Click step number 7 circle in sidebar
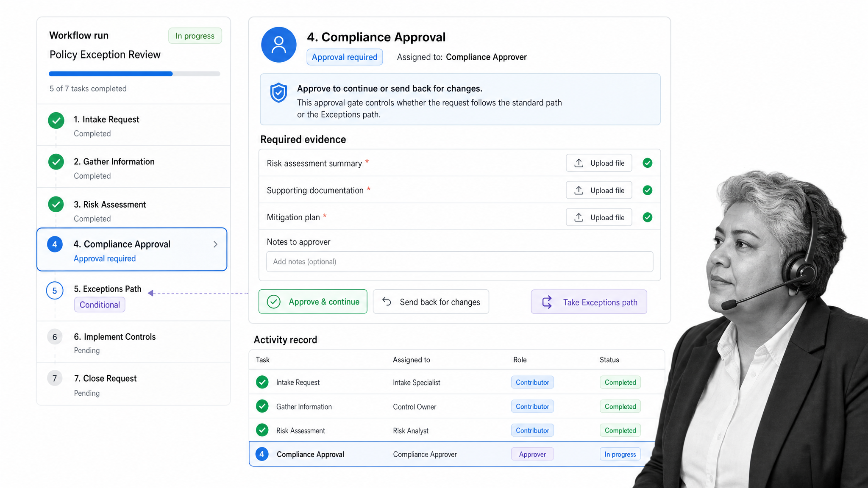Screen dimensions: 868x488 point(55,378)
